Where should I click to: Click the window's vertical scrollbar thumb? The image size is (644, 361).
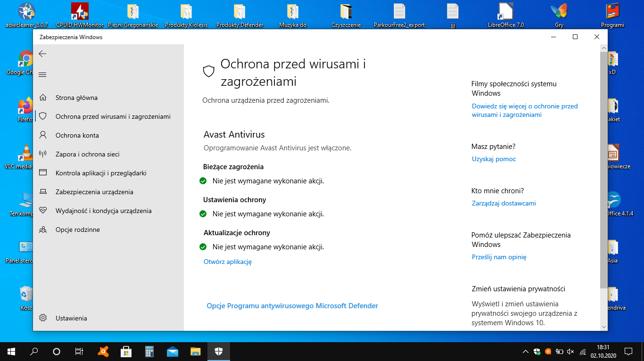click(604, 170)
